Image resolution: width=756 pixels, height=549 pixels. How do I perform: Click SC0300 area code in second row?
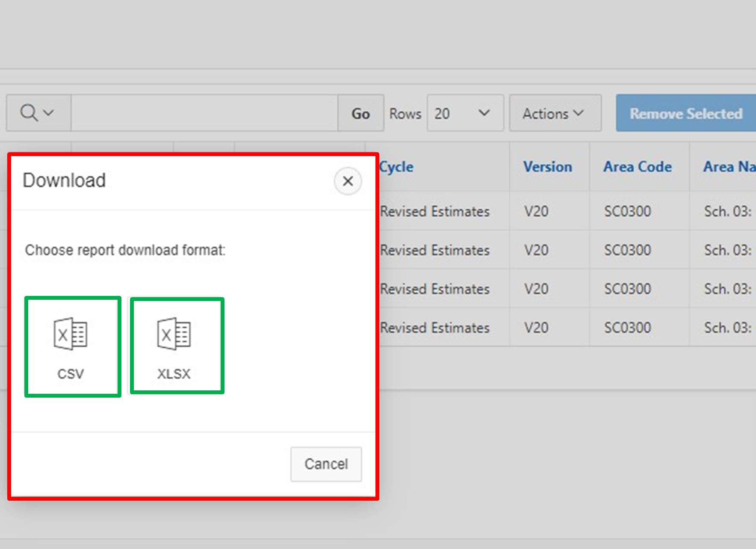coord(627,250)
